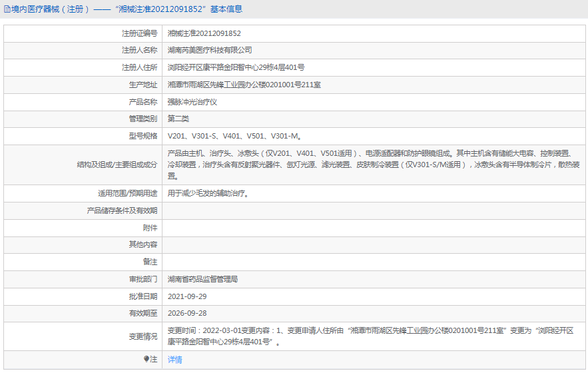
Task: Click the 变更情况 label
Action: pyautogui.click(x=143, y=336)
